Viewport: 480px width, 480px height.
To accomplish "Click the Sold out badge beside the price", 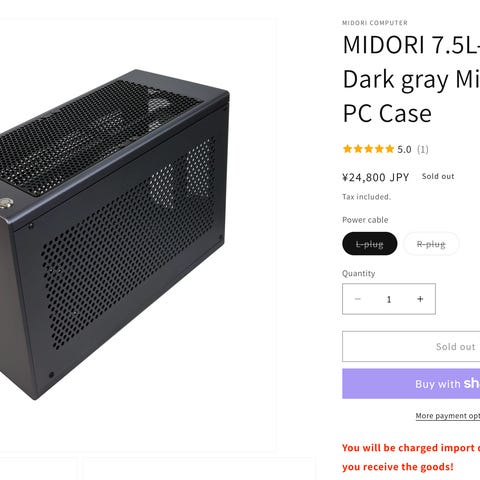I will pos(438,176).
